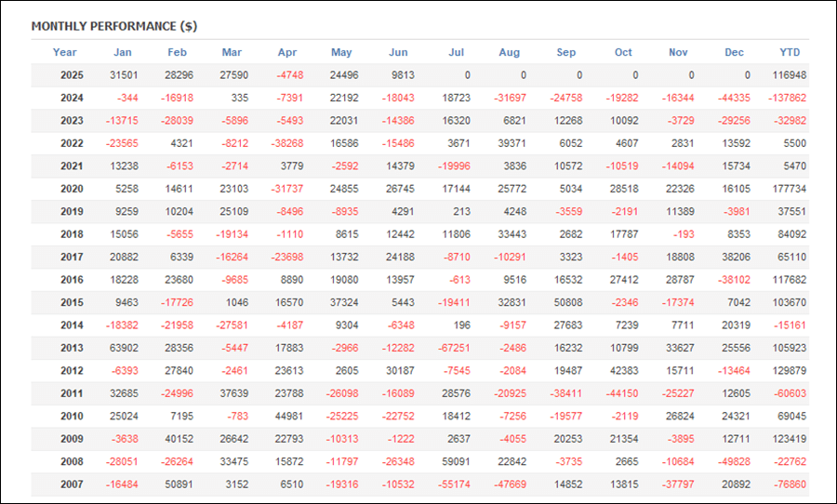The height and width of the screenshot is (504, 837).
Task: Click July 2007 value -55174
Action: pos(454,484)
